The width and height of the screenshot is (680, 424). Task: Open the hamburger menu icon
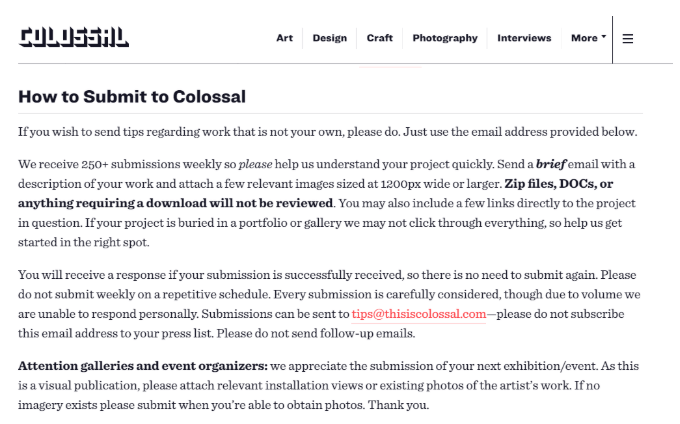click(628, 39)
